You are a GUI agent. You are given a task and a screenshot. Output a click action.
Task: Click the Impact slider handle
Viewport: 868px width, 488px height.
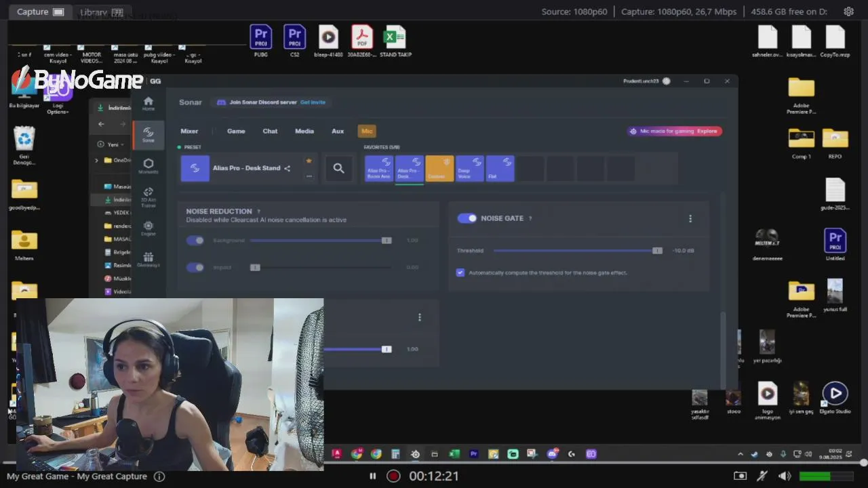pyautogui.click(x=255, y=268)
